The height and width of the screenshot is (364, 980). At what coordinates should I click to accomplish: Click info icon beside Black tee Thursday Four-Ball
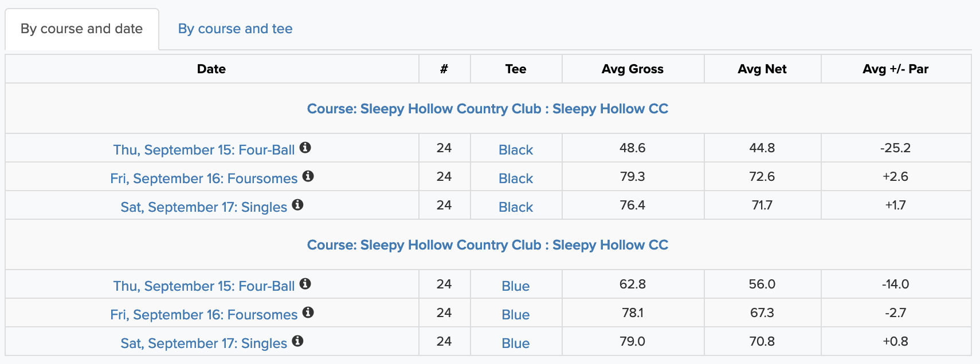click(305, 148)
